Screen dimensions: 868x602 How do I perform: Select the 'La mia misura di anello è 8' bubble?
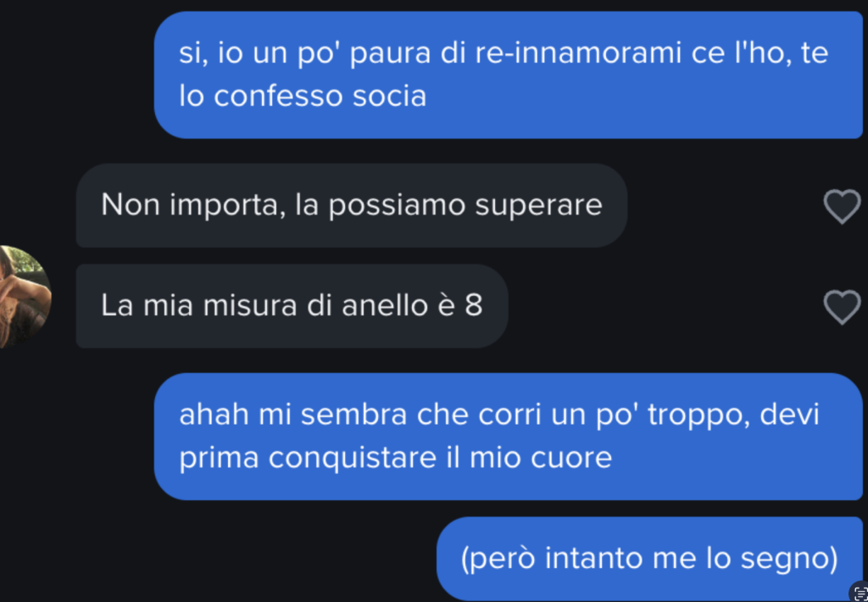pyautogui.click(x=292, y=306)
